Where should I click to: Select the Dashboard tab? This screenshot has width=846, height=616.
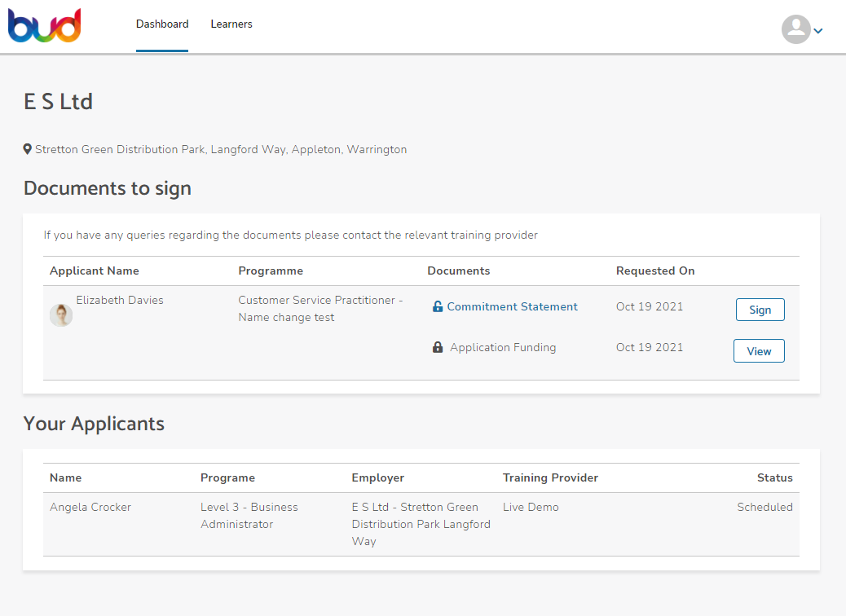162,24
